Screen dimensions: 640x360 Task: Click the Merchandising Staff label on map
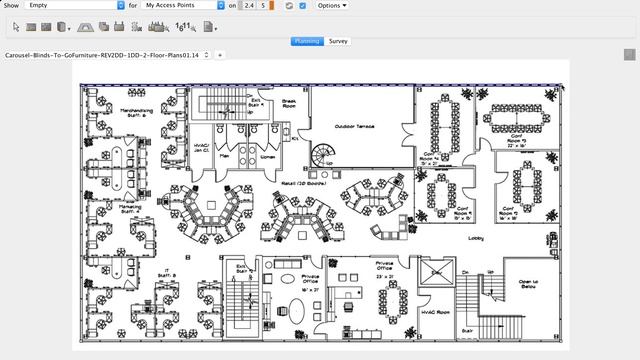tap(136, 113)
